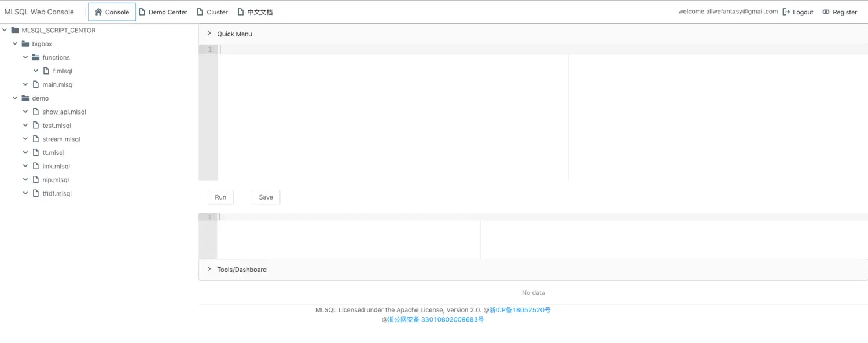Toggle the arrow next to tfidf.mlsql

[x=25, y=193]
